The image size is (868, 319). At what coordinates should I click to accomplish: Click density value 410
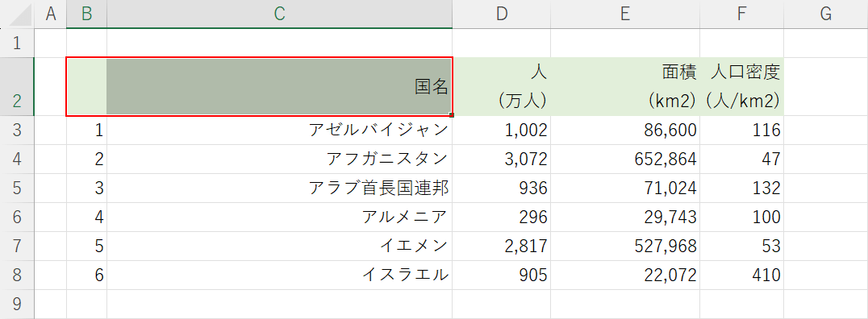point(742,275)
